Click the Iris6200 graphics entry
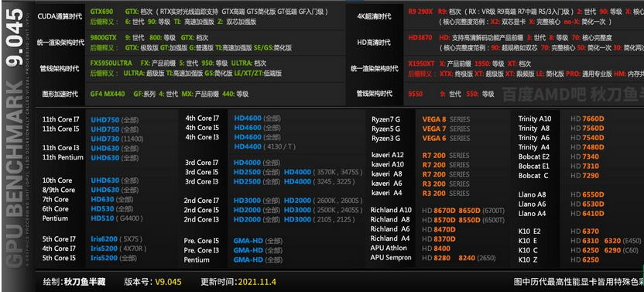 tap(104, 239)
